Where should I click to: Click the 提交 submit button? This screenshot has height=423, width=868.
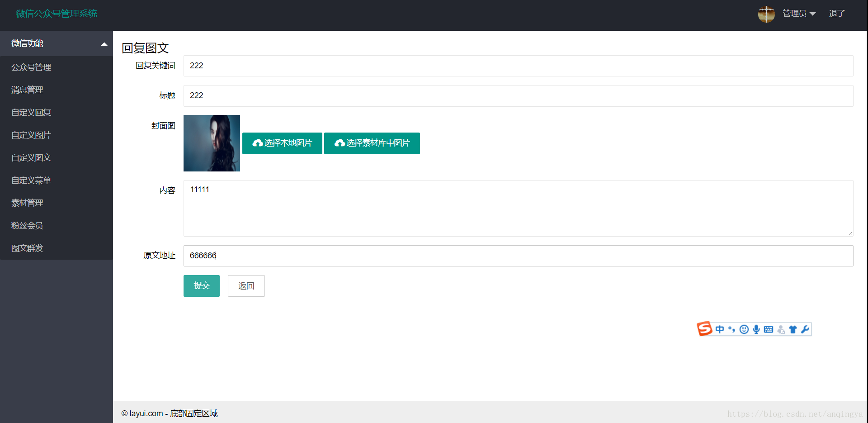(x=202, y=286)
